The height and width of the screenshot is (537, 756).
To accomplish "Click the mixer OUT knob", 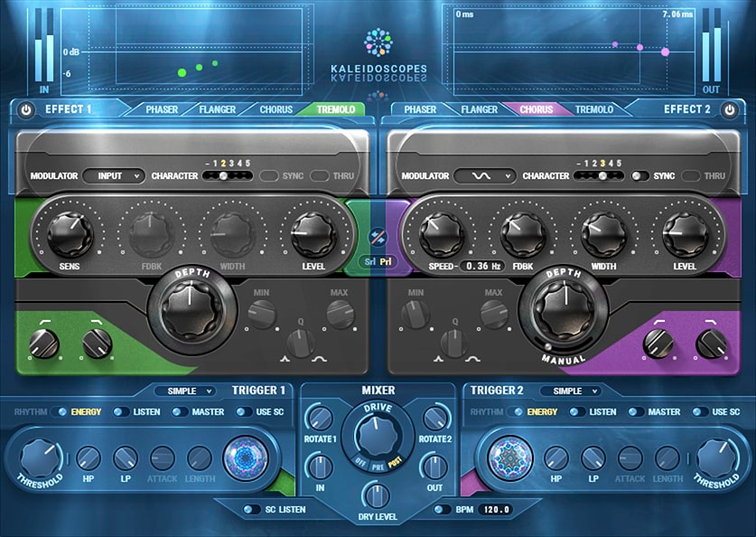I will tap(435, 467).
